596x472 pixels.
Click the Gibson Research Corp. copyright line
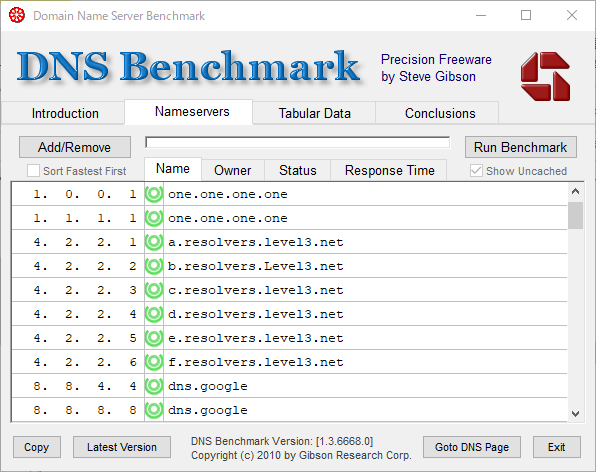point(301,455)
